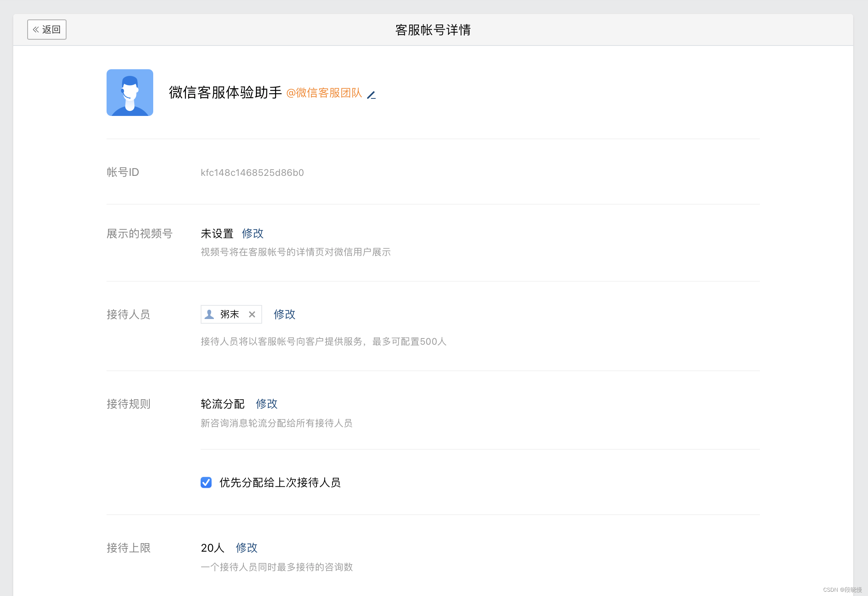Click the 优先分配给上次接待人员 label text
Image resolution: width=868 pixels, height=596 pixels.
coord(280,482)
